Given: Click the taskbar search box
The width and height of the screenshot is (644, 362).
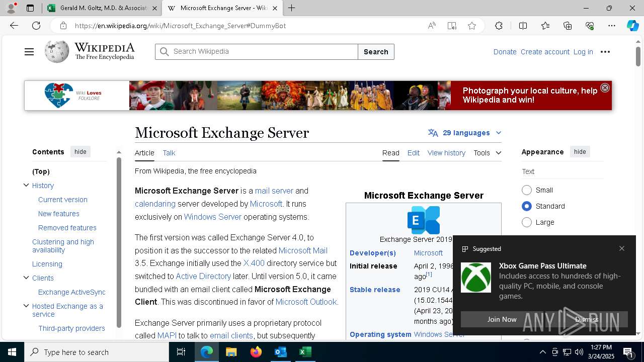Looking at the screenshot, I should point(97,352).
